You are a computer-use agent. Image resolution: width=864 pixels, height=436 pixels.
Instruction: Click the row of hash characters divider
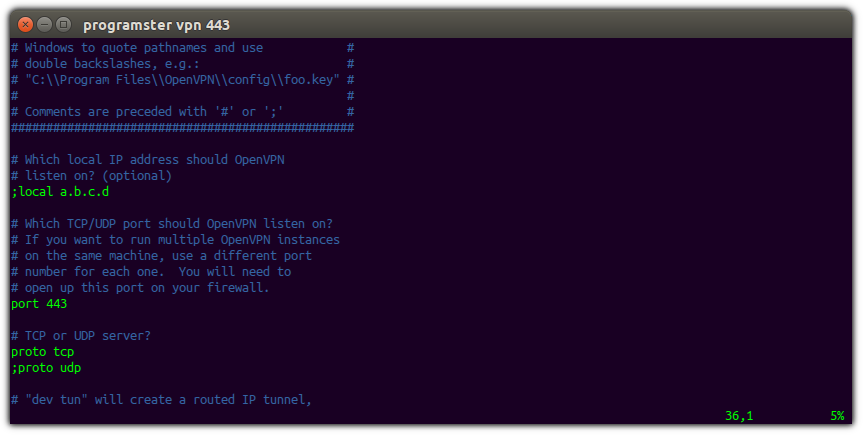pos(182,128)
